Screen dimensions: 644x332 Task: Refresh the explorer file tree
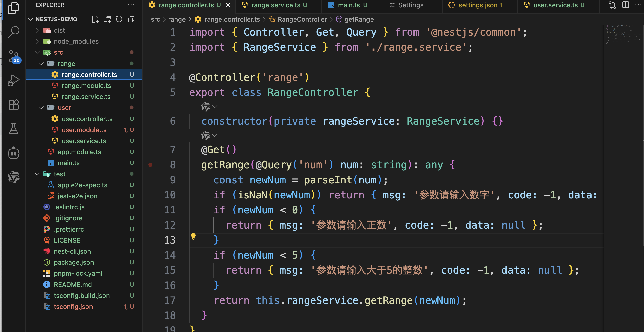pyautogui.click(x=119, y=19)
